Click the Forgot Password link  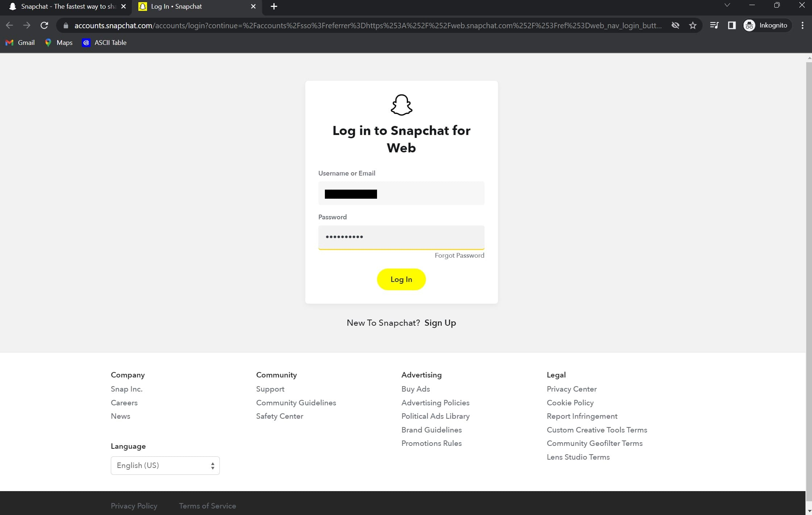459,256
